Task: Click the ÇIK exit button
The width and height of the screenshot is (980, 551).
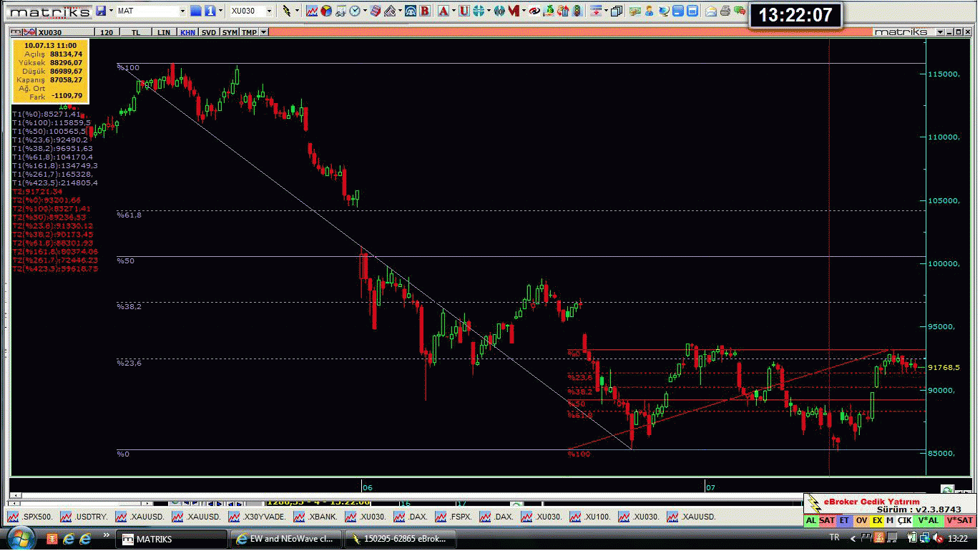Action: (904, 521)
